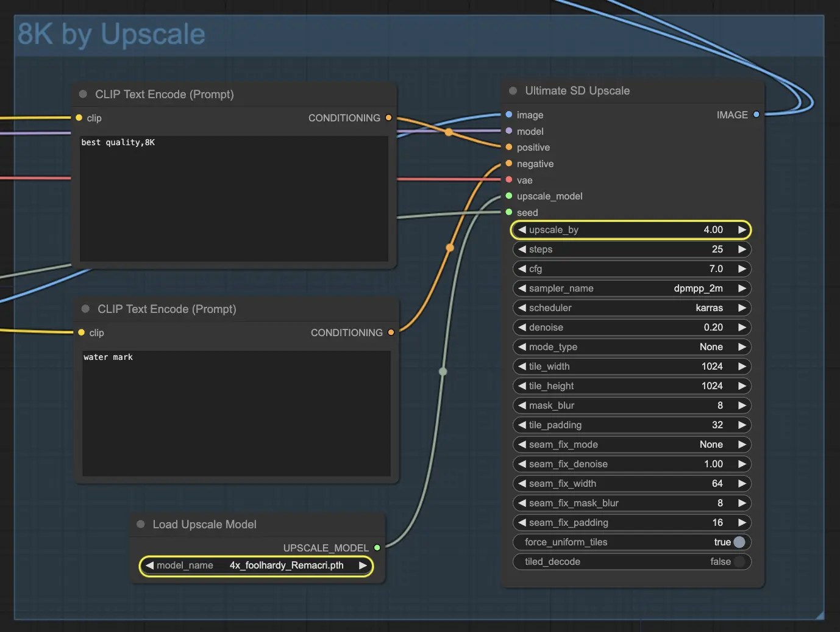The image size is (840, 632).
Task: Open the sampler_name dpmpp_2m selector
Action: pos(632,288)
